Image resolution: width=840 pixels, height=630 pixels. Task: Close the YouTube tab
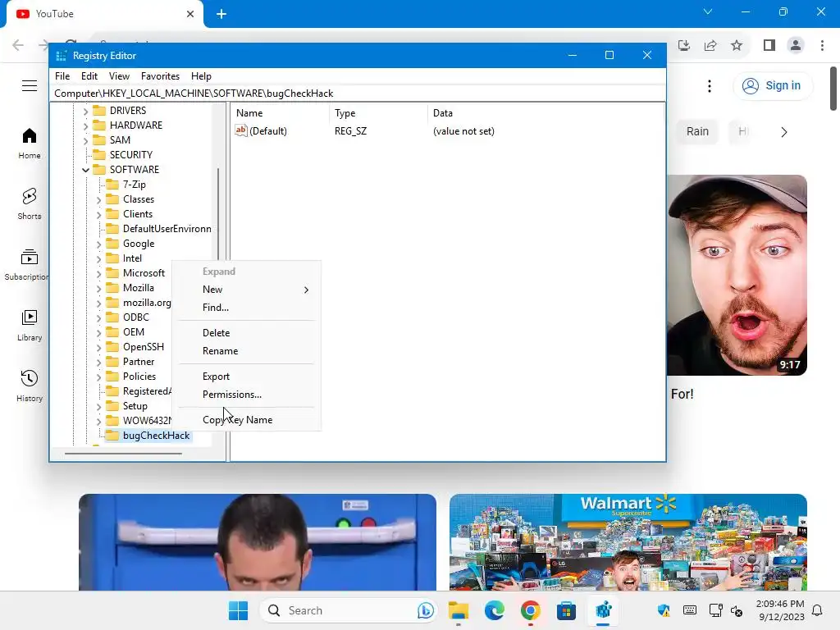(190, 14)
